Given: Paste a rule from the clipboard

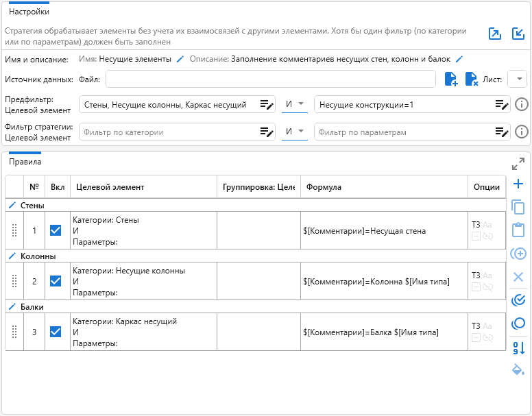Looking at the screenshot, I should tap(518, 230).
